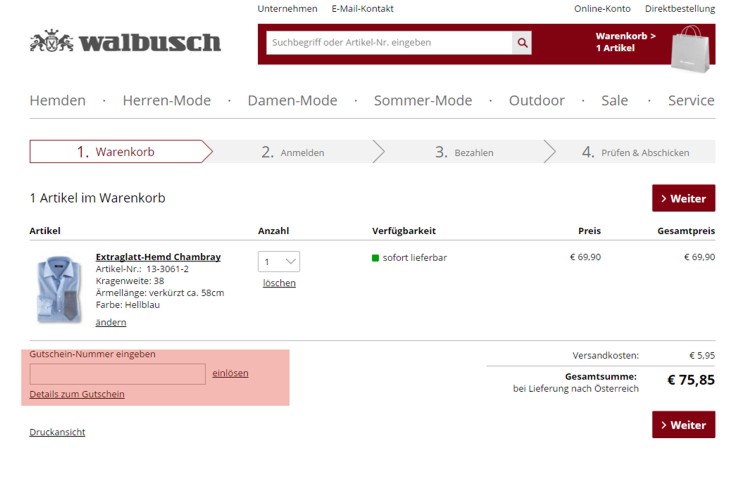
Task: Click the Walbusch logo
Action: click(x=125, y=41)
